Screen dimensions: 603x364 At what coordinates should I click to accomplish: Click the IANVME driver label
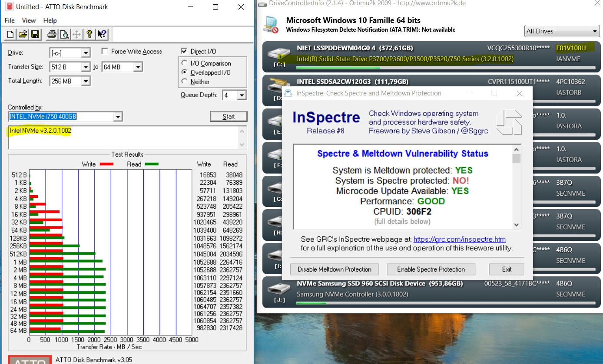tap(568, 59)
